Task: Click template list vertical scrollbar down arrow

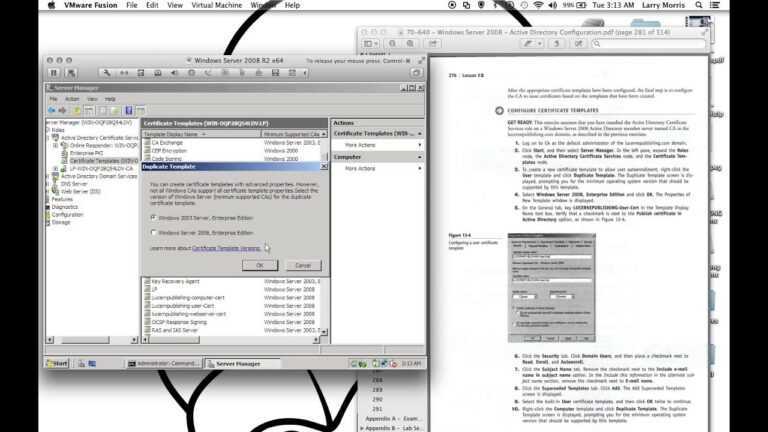Action: click(324, 332)
